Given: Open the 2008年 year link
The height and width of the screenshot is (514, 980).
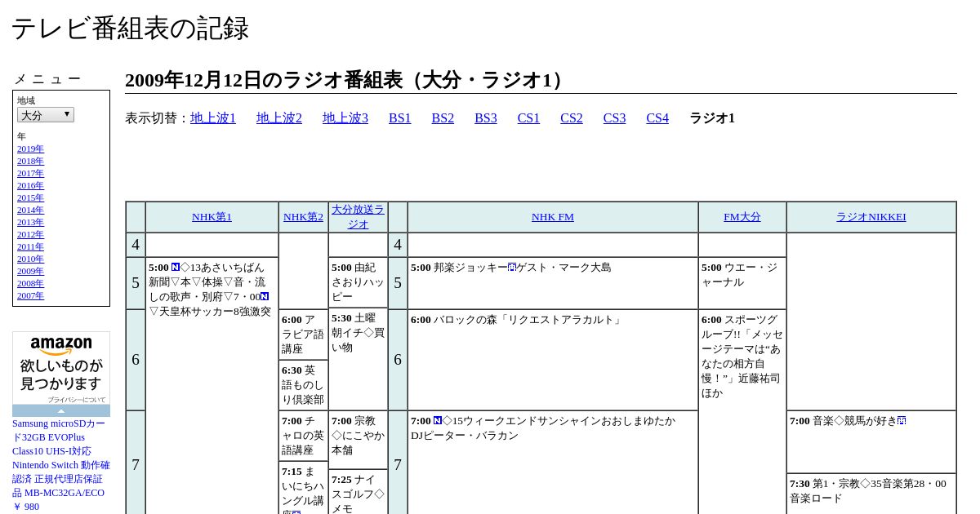Looking at the screenshot, I should [30, 284].
